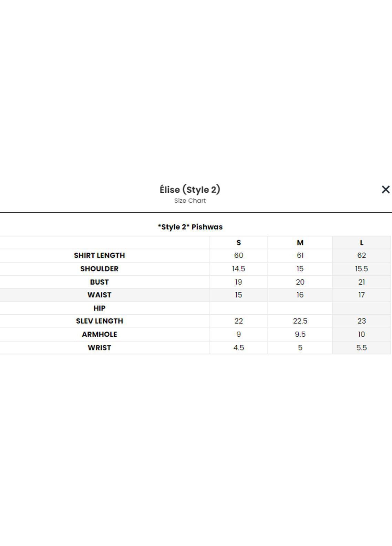Viewport: 392px width, 546px height.
Task: Click the SLEV LENGTH row label
Action: point(99,321)
